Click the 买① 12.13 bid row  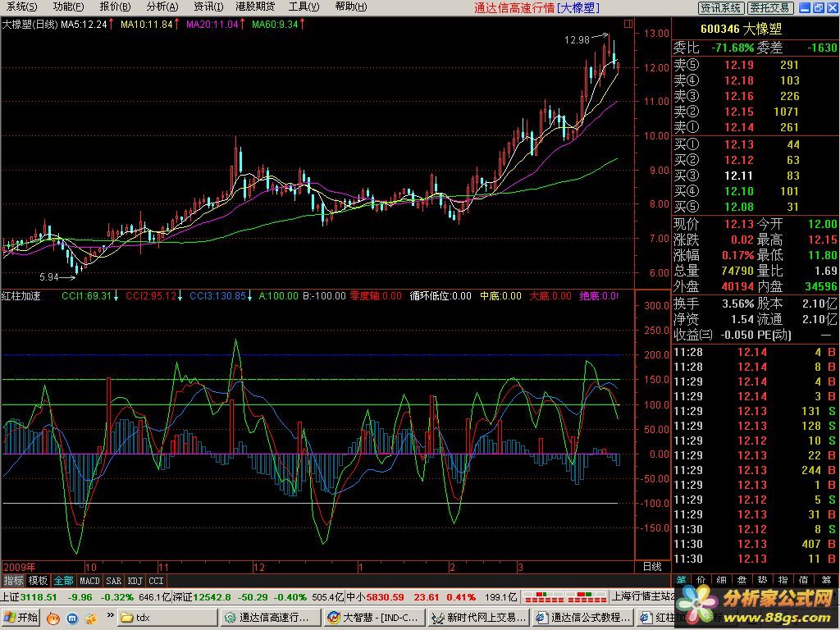(x=755, y=144)
